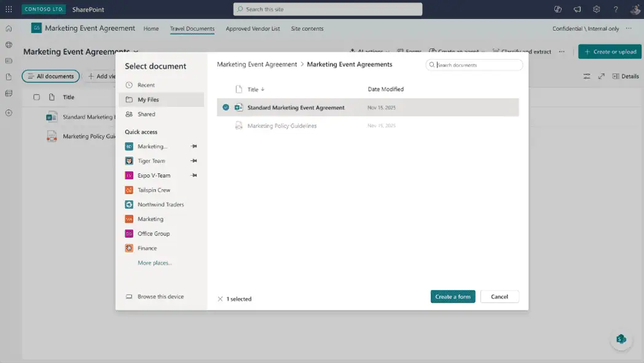Cancel the Select document dialog

click(500, 297)
